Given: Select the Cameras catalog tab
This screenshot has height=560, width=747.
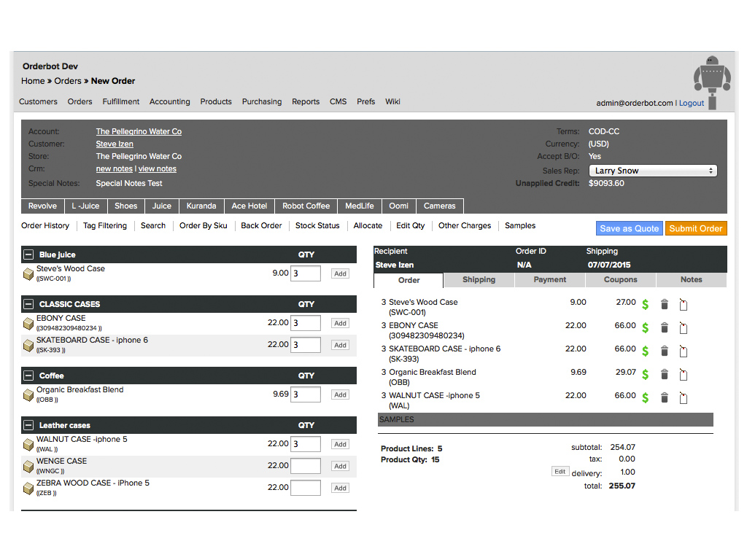Looking at the screenshot, I should (x=440, y=206).
